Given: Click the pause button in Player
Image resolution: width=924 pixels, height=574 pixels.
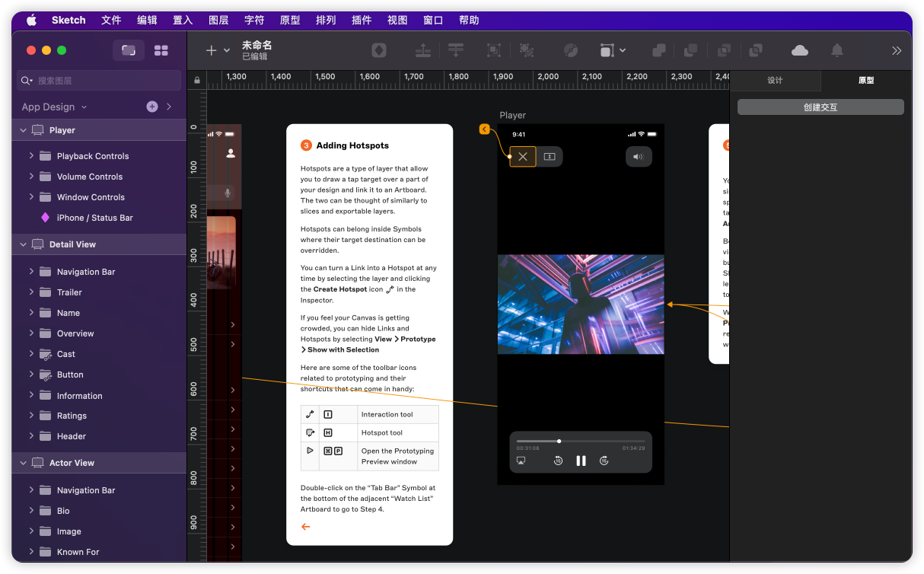Looking at the screenshot, I should [x=581, y=461].
